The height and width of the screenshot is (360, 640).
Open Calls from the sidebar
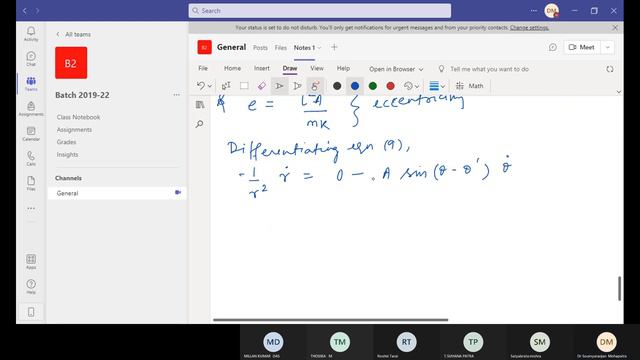pyautogui.click(x=31, y=158)
